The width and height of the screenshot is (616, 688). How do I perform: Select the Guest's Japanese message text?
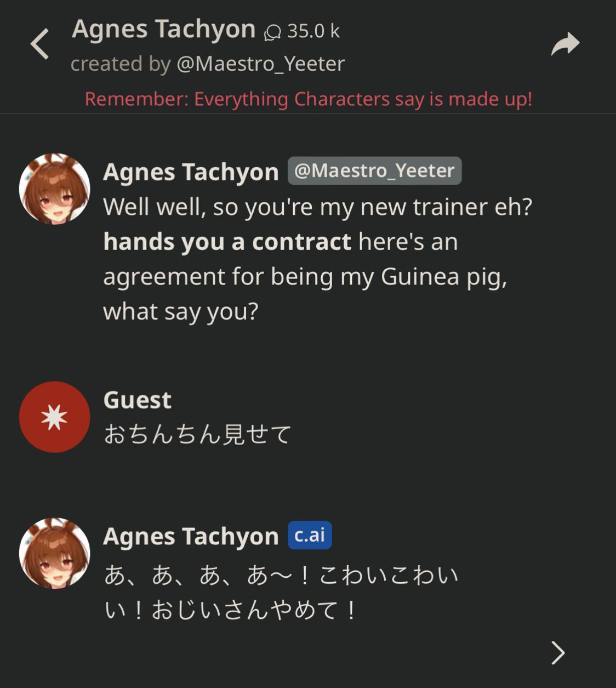coord(197,434)
